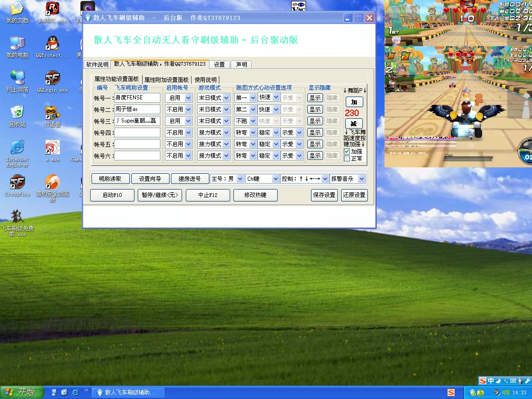The width and height of the screenshot is (532, 399).
Task: Click the green NVIDIA tray icon
Action: pos(506,393)
